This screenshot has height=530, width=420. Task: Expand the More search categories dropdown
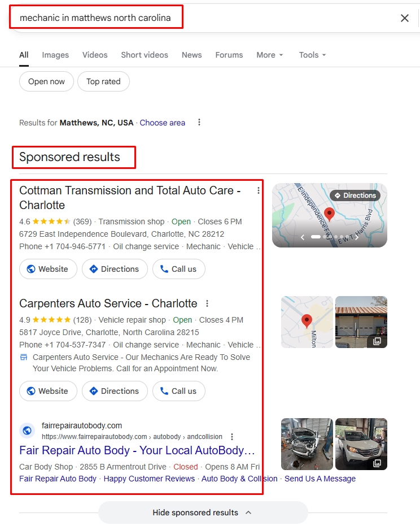(x=269, y=55)
